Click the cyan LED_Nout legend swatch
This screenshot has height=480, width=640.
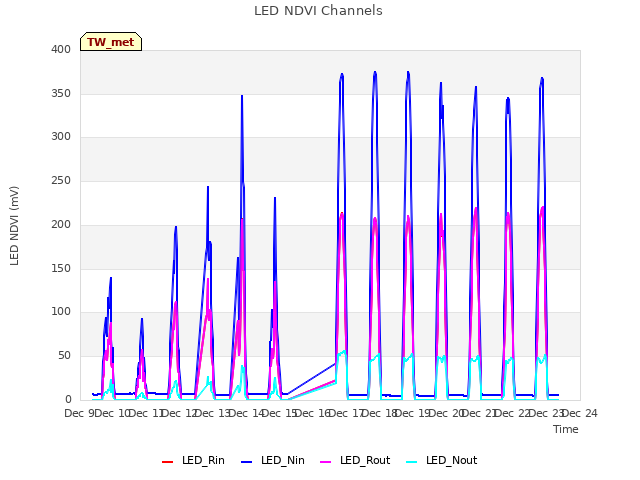pos(412,462)
